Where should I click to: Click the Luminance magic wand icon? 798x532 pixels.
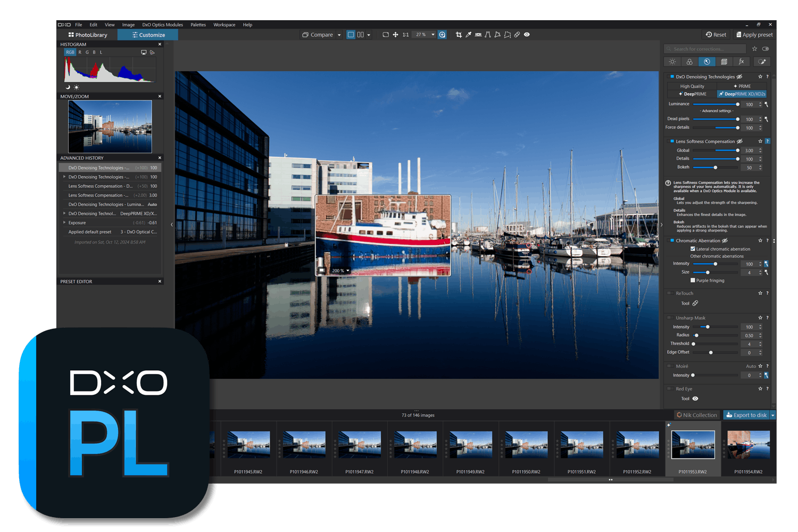coord(767,104)
